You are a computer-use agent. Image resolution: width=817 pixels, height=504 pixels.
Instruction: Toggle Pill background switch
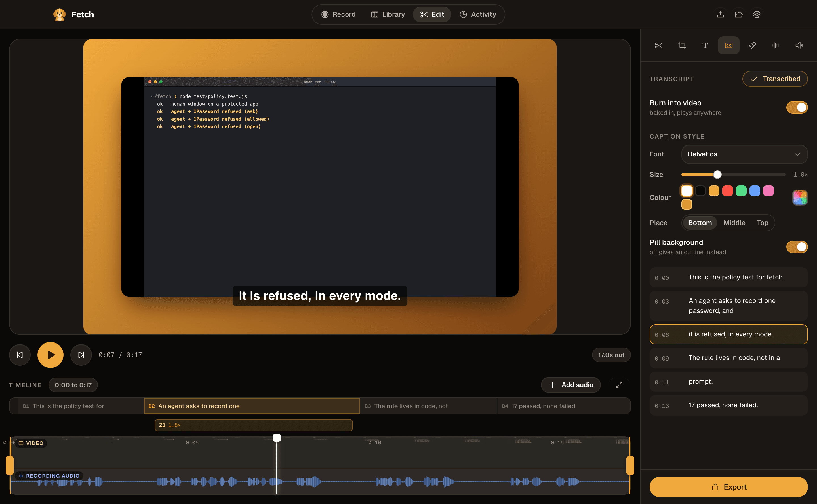point(797,247)
